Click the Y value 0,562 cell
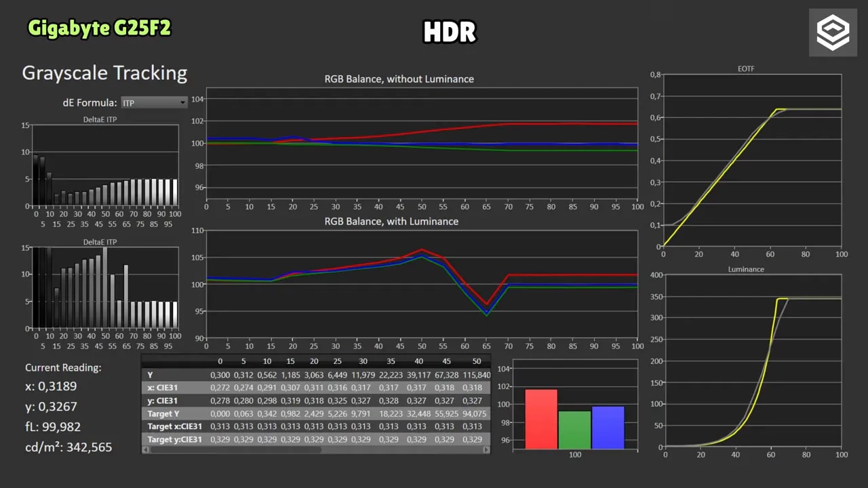This screenshot has height=488, width=868. click(267, 375)
